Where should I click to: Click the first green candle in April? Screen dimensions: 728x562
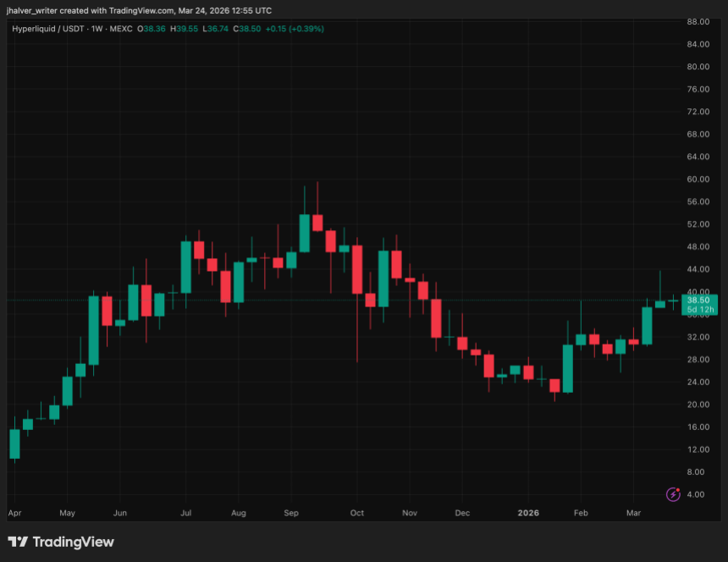(14, 444)
